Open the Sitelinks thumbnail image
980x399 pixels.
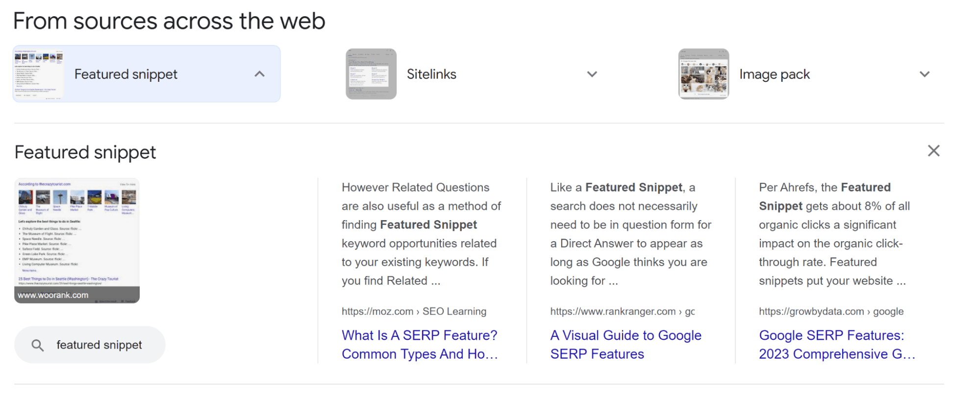click(371, 74)
